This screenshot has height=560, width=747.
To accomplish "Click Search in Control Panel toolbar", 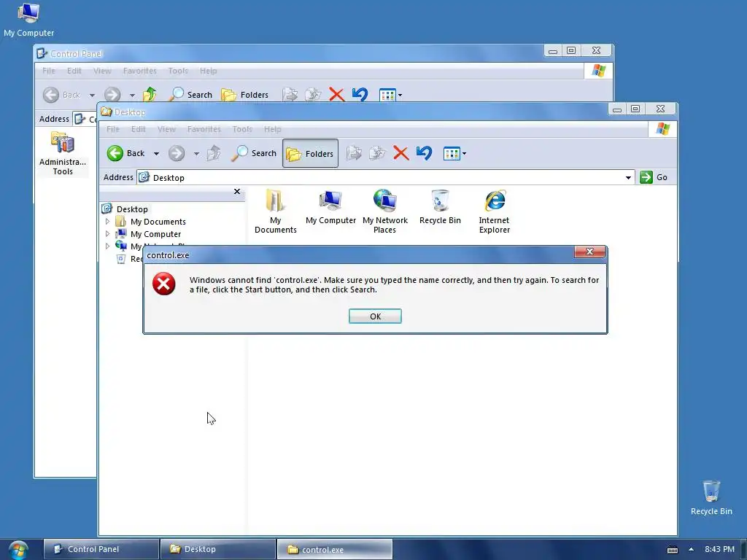I will coord(190,94).
